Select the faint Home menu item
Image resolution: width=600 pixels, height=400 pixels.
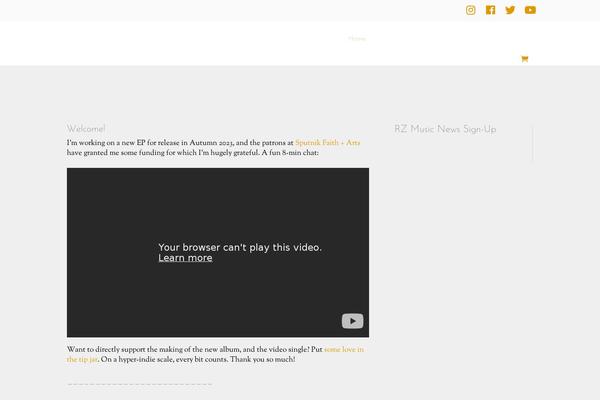357,39
